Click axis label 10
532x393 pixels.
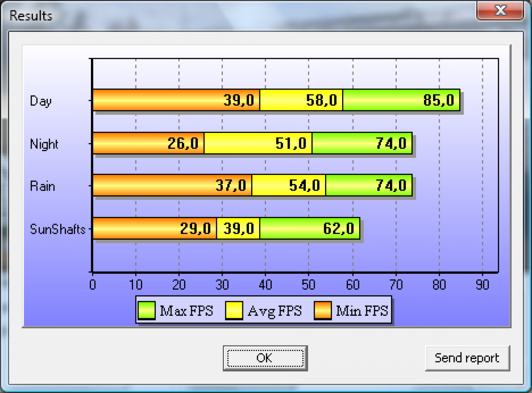click(x=135, y=285)
